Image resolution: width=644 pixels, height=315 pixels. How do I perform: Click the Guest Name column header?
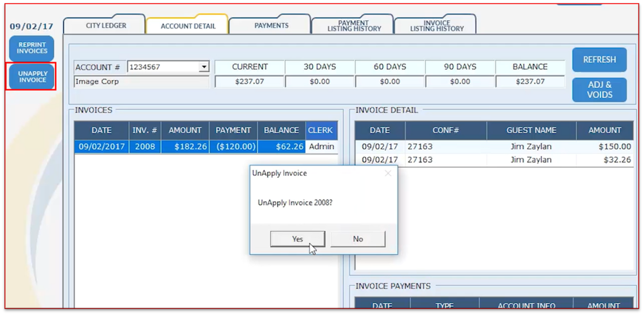point(531,131)
